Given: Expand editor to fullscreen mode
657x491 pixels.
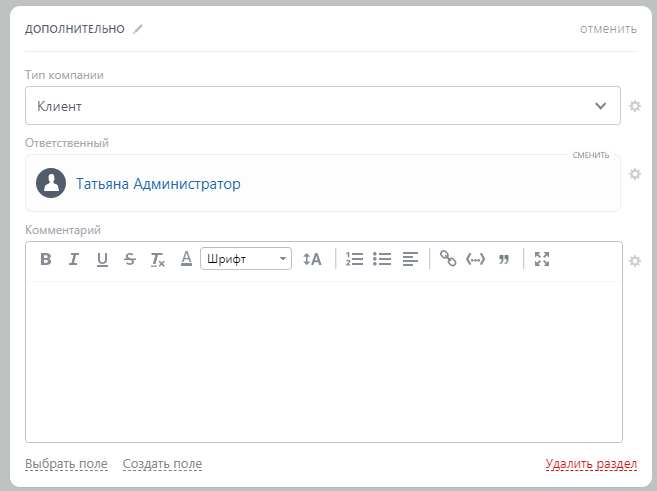Looking at the screenshot, I should click(x=542, y=259).
